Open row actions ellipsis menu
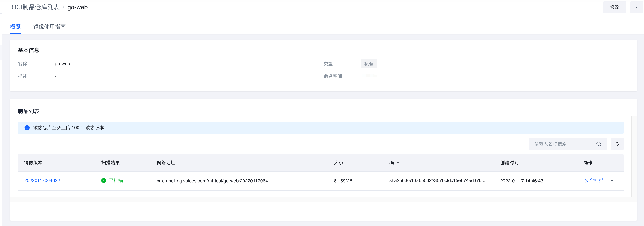This screenshot has height=226, width=644. click(612, 181)
